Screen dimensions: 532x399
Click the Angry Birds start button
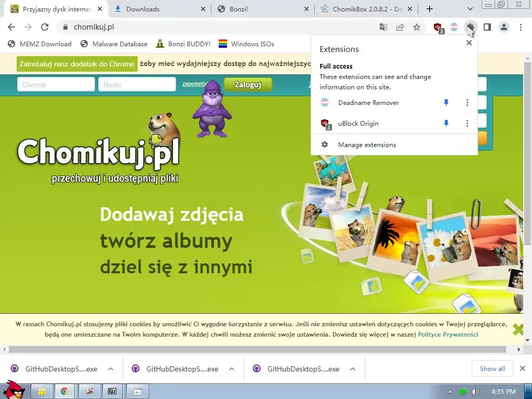[14, 390]
